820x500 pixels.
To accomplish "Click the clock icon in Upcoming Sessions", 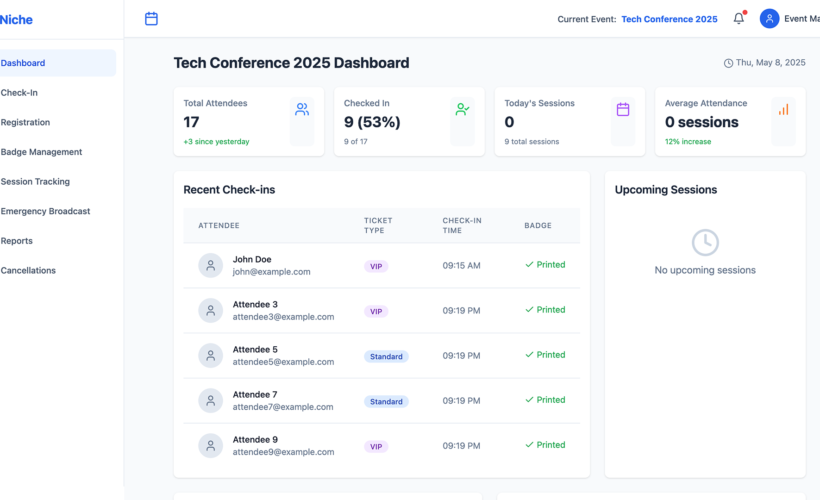I will pyautogui.click(x=705, y=242).
